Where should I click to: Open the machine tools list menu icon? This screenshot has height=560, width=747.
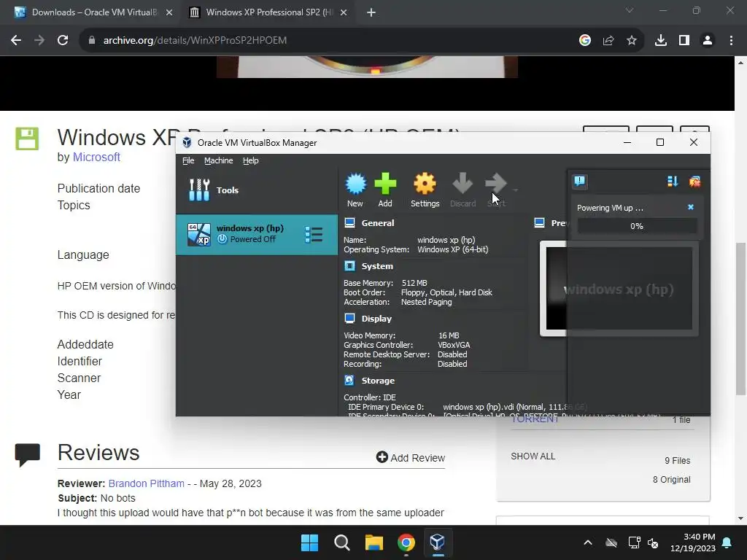314,234
